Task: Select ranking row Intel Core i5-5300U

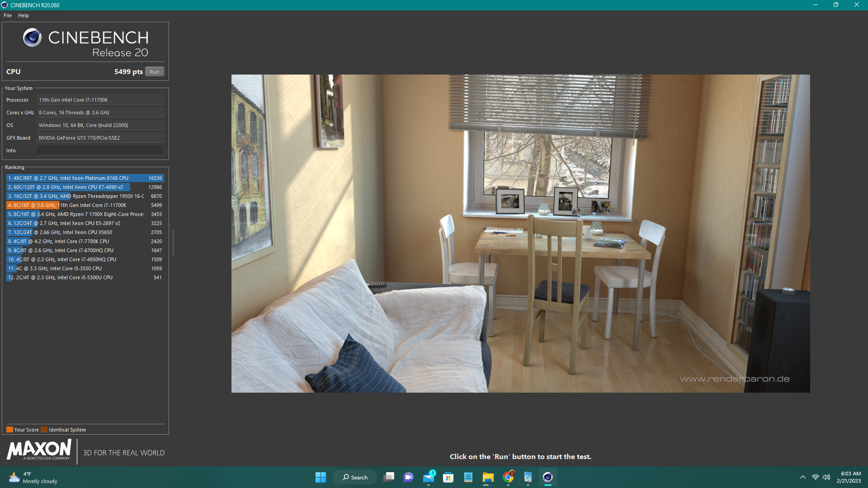Action: click(85, 277)
